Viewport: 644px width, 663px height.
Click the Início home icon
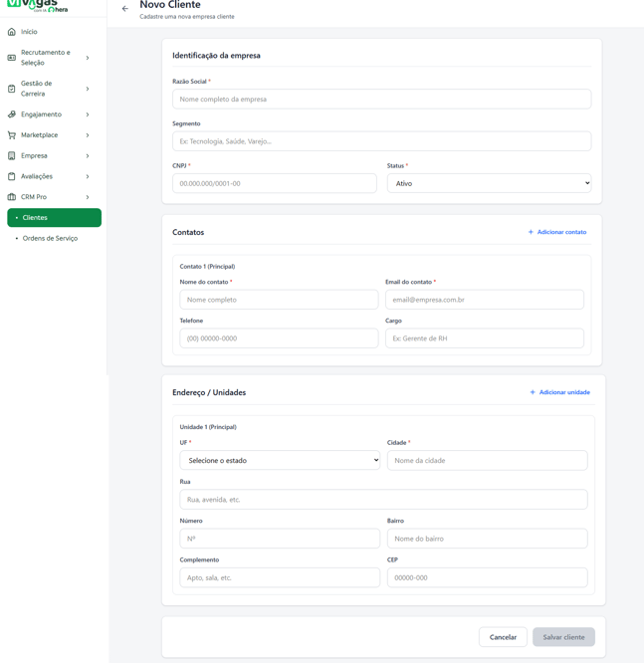pyautogui.click(x=12, y=32)
